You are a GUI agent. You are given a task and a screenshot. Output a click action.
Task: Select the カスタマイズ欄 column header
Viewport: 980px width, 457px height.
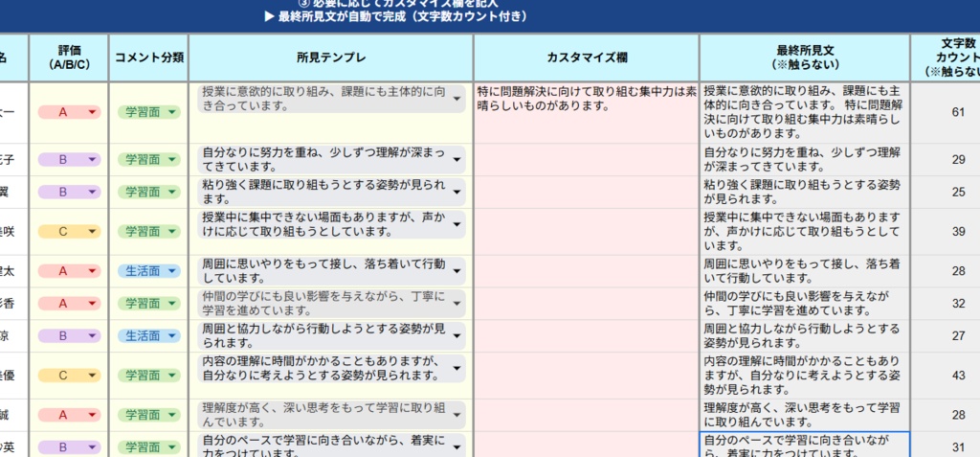click(x=587, y=57)
